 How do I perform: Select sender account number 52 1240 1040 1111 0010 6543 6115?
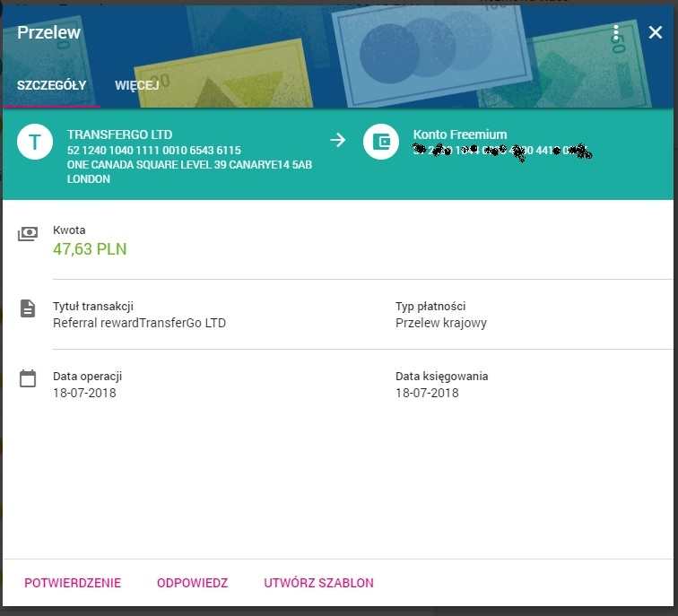point(154,151)
